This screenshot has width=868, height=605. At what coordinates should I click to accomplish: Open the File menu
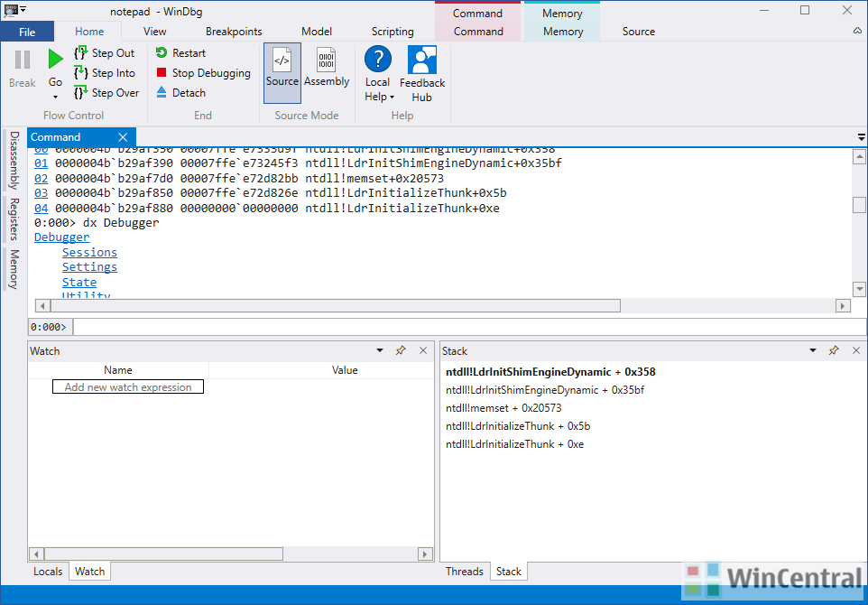[x=27, y=32]
